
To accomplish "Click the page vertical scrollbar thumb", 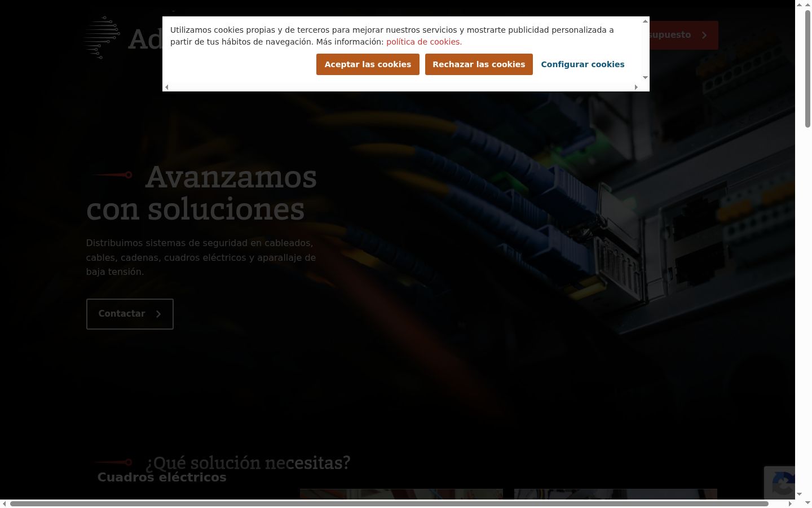I will [x=807, y=69].
